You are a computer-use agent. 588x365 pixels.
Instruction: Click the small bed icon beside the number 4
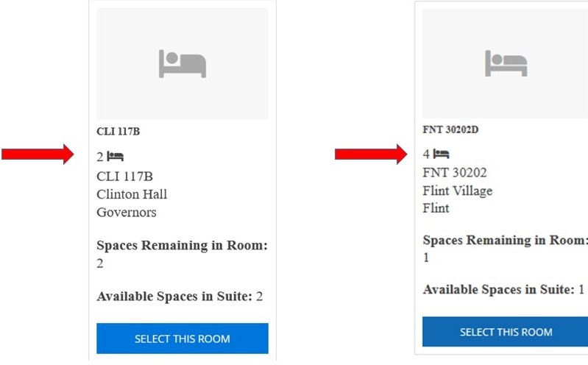[441, 154]
